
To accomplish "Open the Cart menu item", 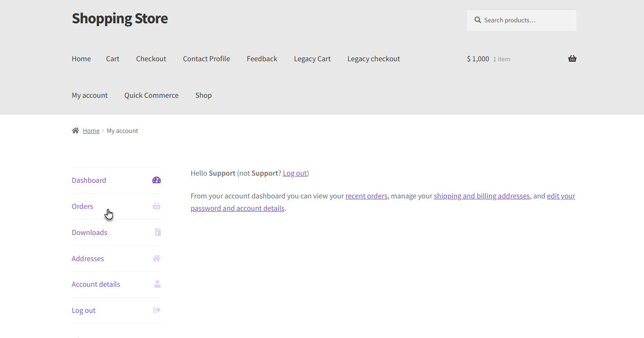I will tap(112, 59).
